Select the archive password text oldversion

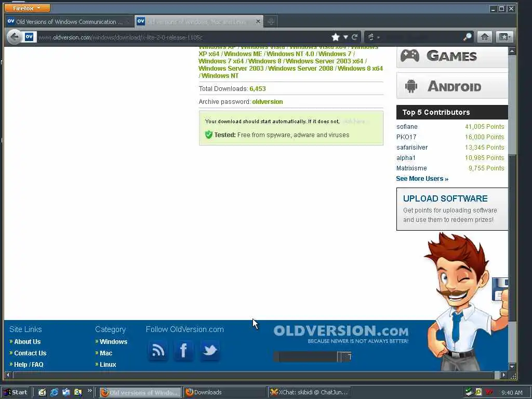(268, 102)
